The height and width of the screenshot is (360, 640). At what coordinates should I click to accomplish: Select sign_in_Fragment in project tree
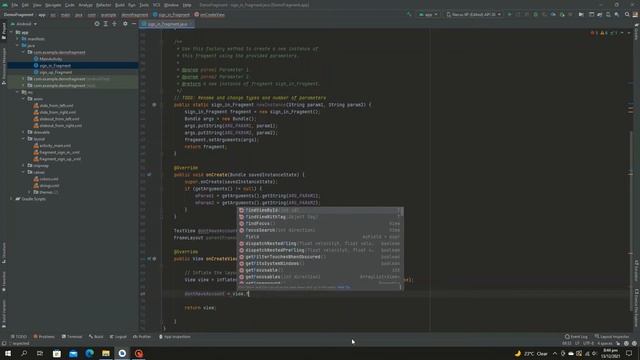point(55,65)
